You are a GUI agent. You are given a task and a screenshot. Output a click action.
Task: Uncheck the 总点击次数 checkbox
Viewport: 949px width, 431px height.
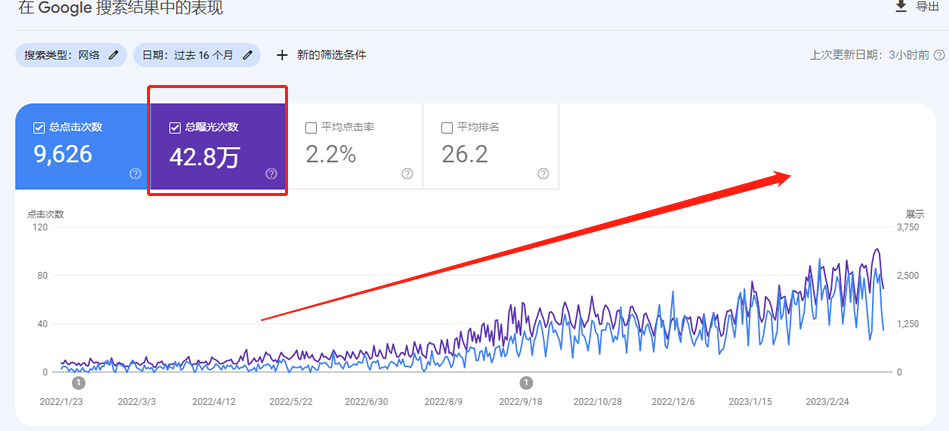[39, 127]
